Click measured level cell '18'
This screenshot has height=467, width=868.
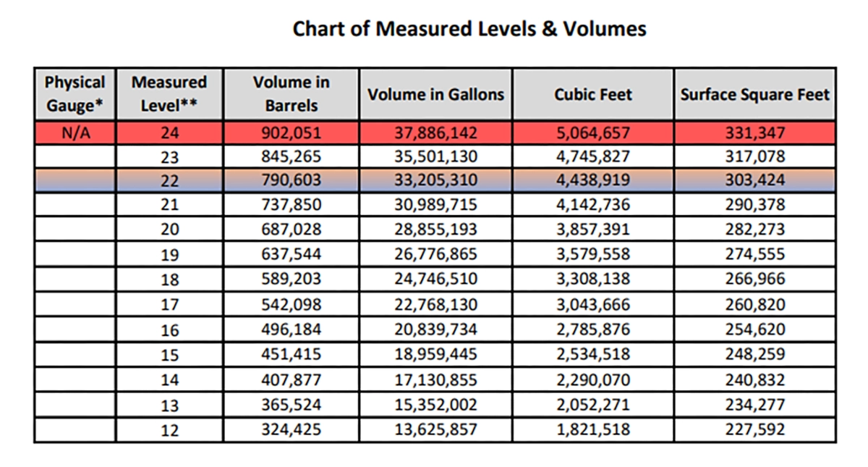click(x=169, y=279)
